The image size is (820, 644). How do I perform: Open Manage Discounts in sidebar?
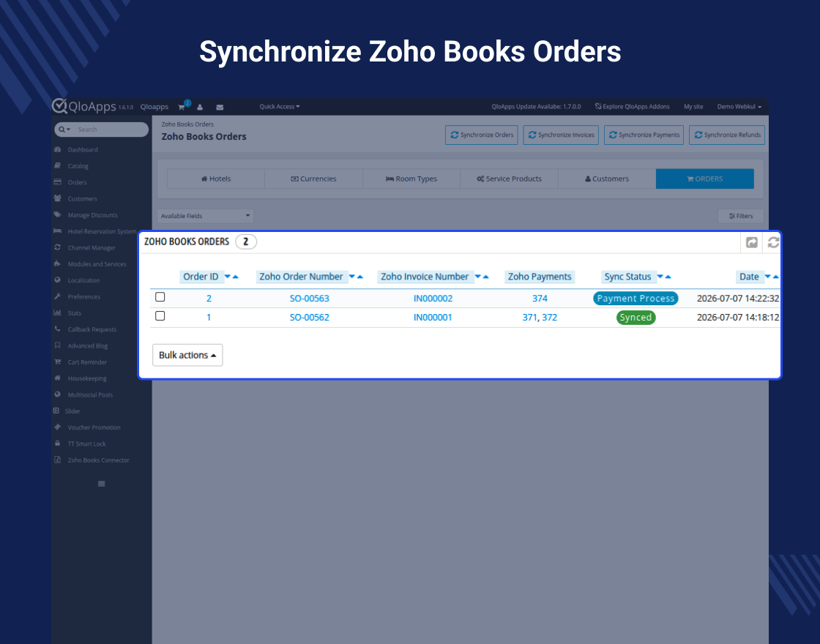click(x=92, y=215)
